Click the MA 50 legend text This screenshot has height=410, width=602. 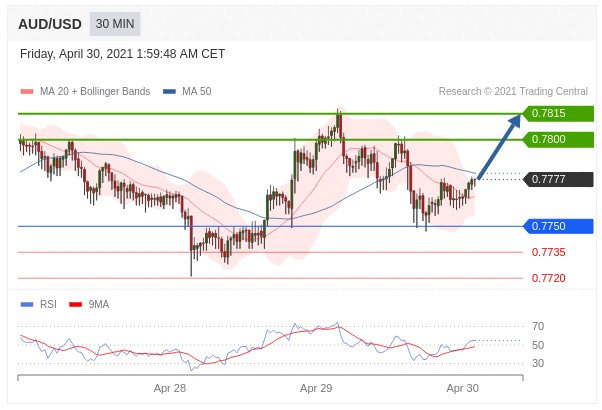click(197, 91)
